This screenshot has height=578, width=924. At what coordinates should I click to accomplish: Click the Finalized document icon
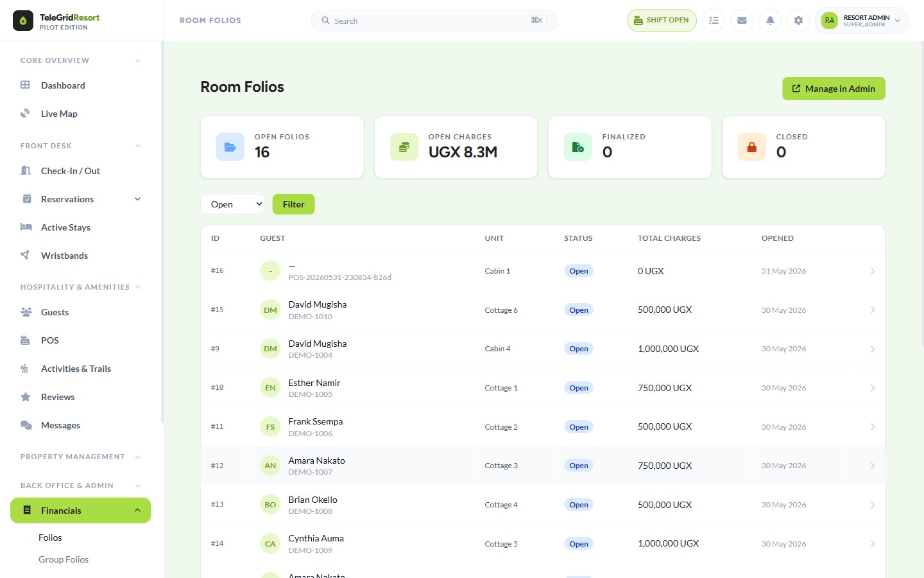(577, 147)
